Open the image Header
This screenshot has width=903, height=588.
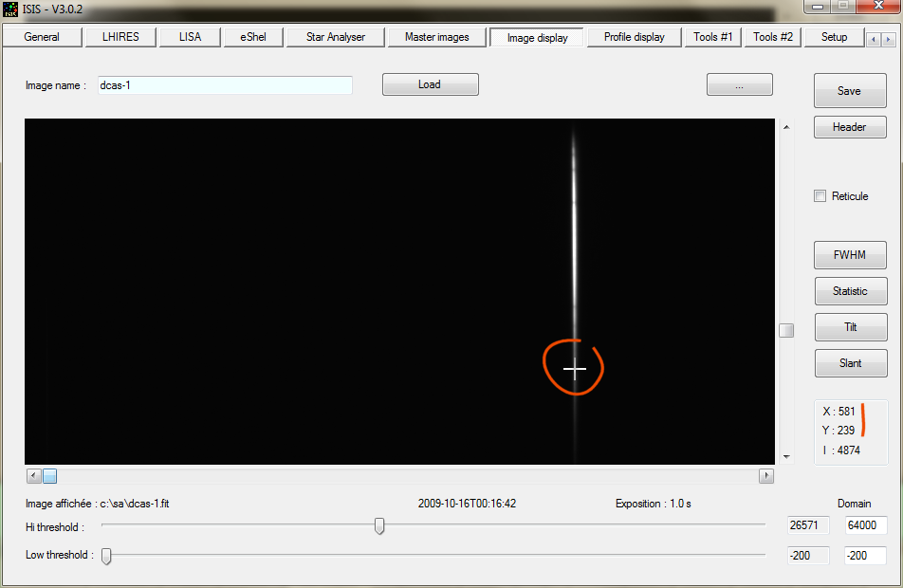point(849,127)
